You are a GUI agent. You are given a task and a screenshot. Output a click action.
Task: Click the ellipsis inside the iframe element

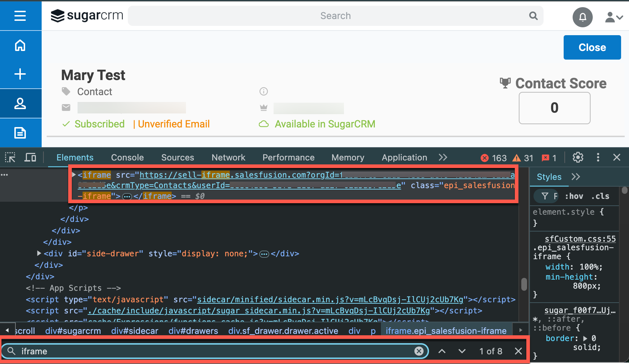pyautogui.click(x=127, y=196)
